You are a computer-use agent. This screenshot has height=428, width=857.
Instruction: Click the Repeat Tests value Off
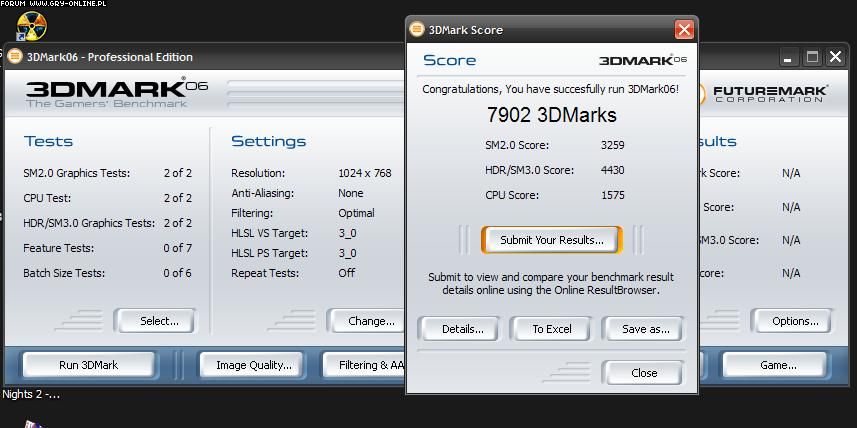[347, 273]
